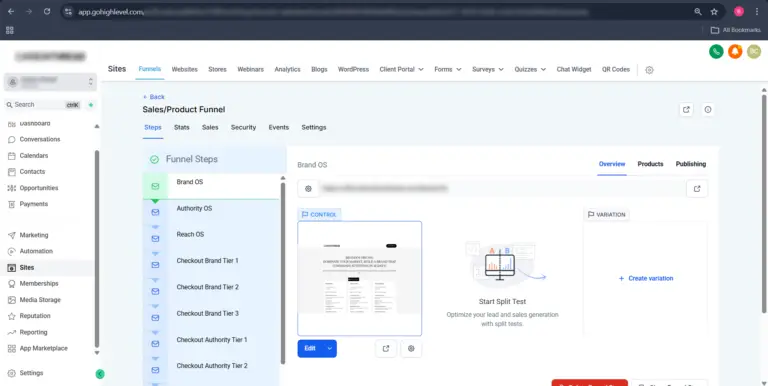768x386 pixels.
Task: Click the info icon beside funnel title
Action: pos(708,110)
